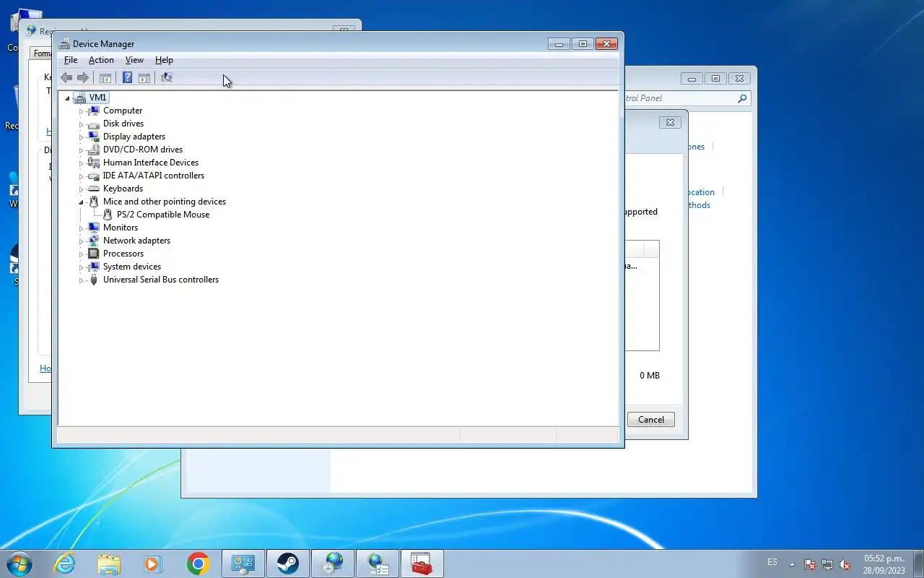Open Help via the blue question-mark toolbar icon
The image size is (924, 578).
click(127, 77)
